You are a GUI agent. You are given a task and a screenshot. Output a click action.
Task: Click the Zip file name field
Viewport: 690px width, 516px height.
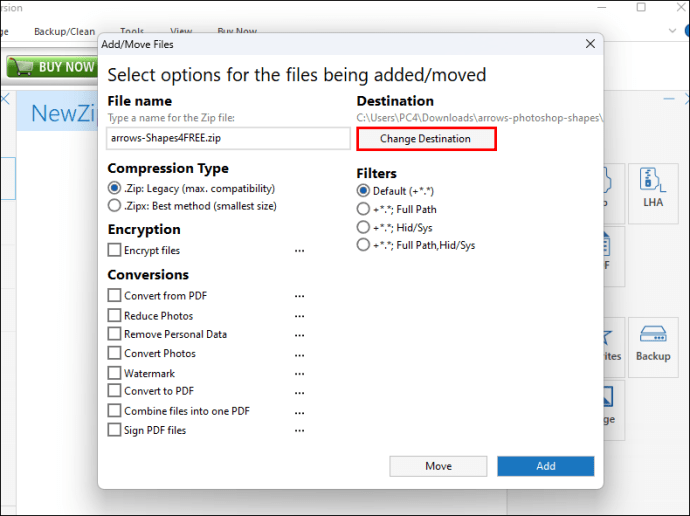coord(228,139)
